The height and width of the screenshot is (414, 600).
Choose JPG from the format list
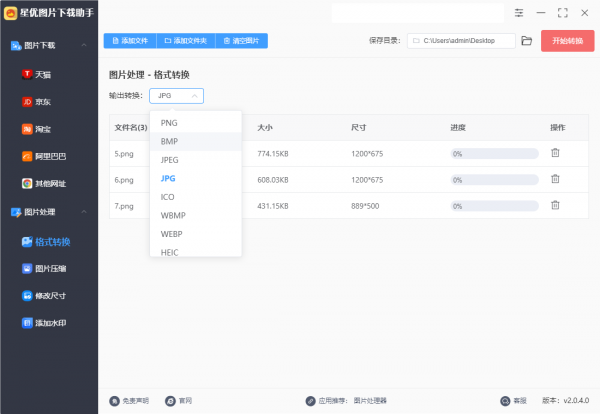pyautogui.click(x=196, y=178)
